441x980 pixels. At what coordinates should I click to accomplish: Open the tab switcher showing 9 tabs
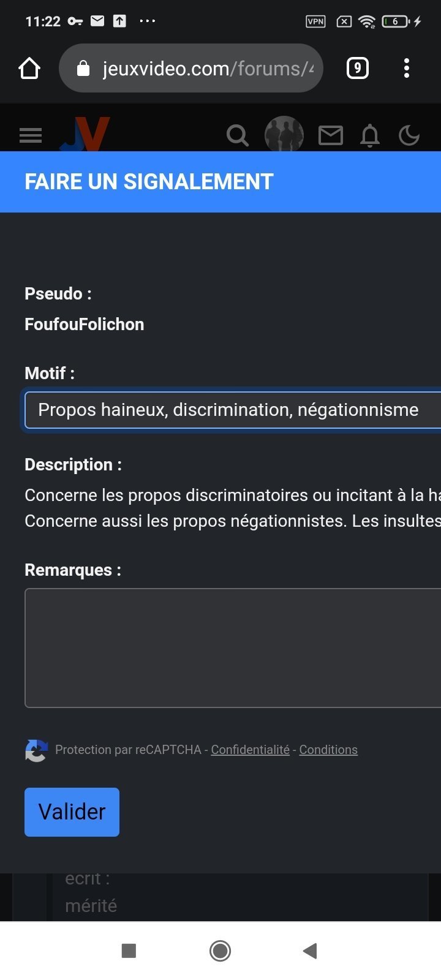tap(358, 68)
